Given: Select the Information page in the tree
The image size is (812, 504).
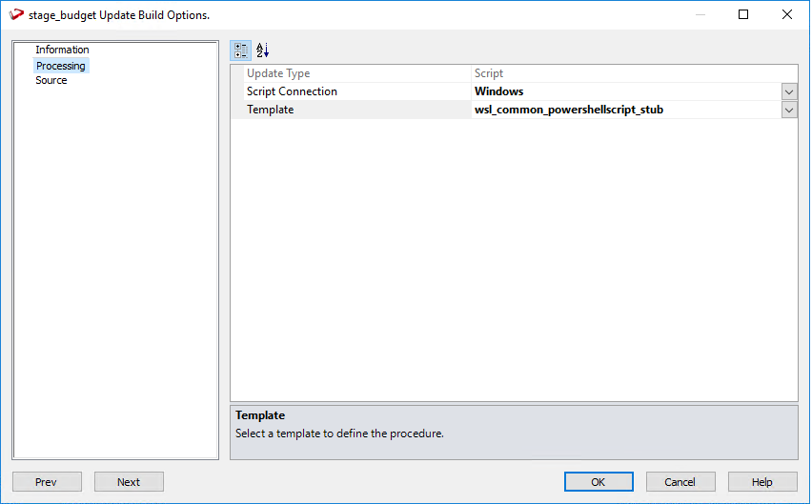Looking at the screenshot, I should tap(62, 50).
